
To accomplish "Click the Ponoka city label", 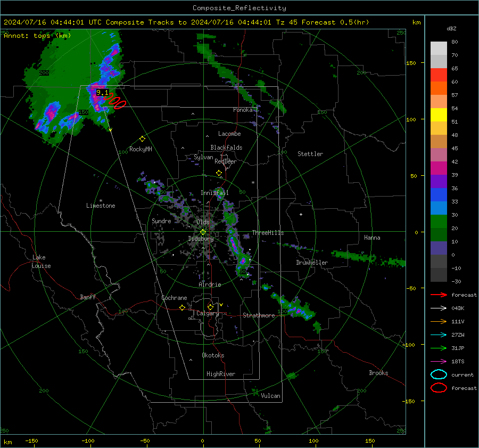I will tap(243, 110).
